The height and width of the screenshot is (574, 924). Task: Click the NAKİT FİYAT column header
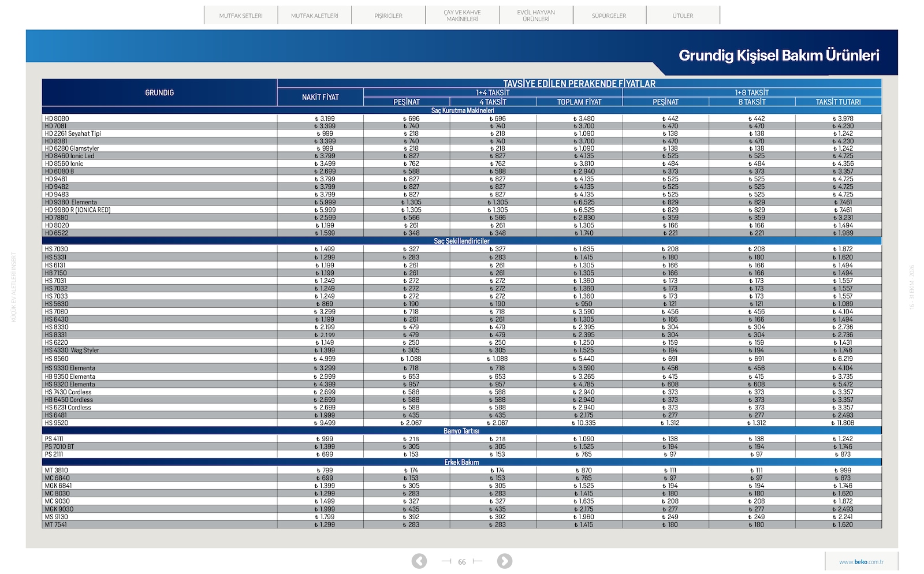(x=321, y=97)
